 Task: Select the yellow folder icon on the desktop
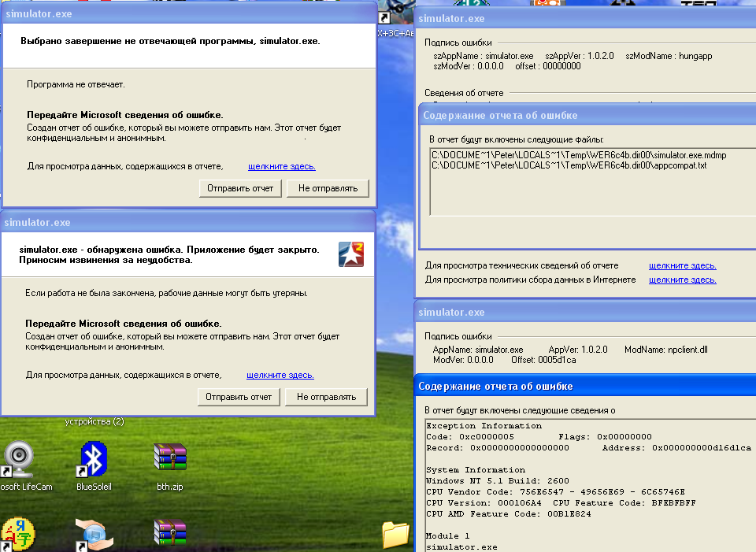(x=396, y=534)
